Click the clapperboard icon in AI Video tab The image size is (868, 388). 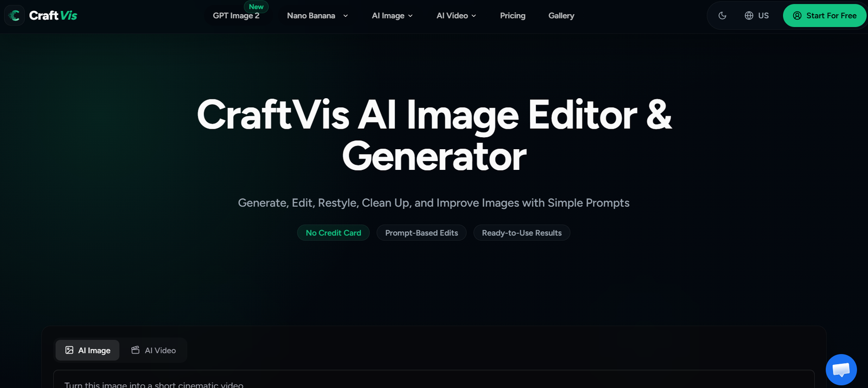[x=135, y=350]
